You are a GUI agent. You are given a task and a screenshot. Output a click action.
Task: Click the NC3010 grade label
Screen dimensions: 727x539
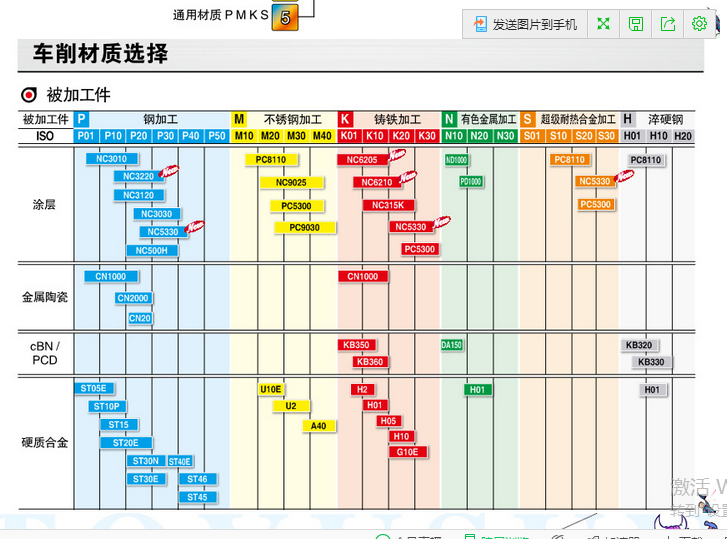112,159
